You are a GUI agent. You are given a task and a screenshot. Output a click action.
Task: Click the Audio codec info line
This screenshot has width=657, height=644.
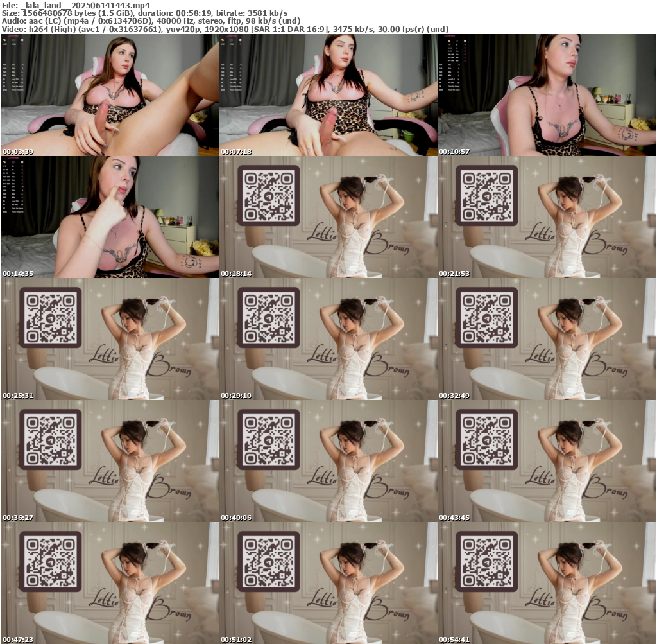151,21
